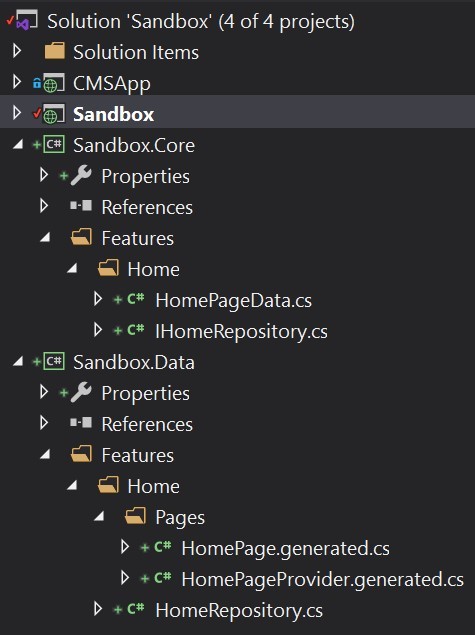Select the bold Sandbox project label
The image size is (475, 635).
point(113,115)
